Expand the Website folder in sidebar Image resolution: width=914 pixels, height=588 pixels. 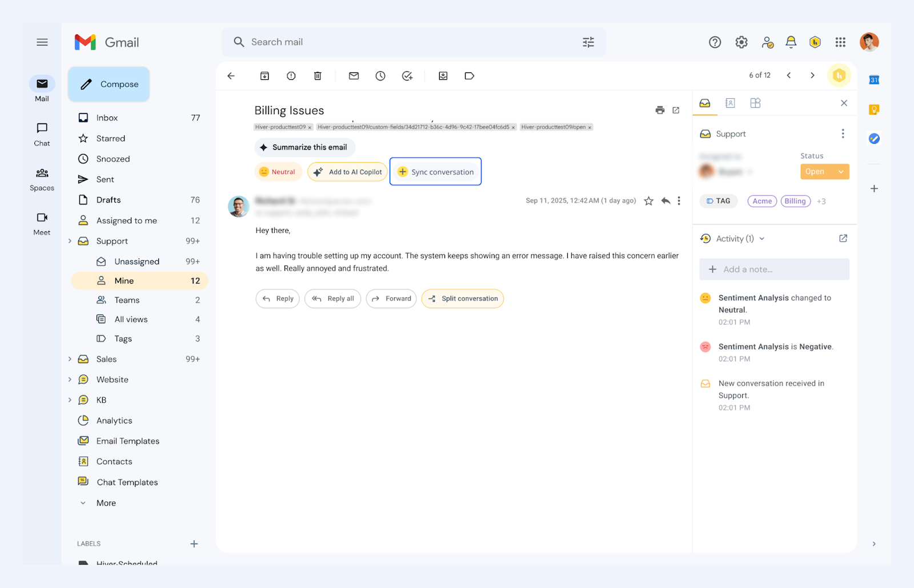(x=70, y=380)
